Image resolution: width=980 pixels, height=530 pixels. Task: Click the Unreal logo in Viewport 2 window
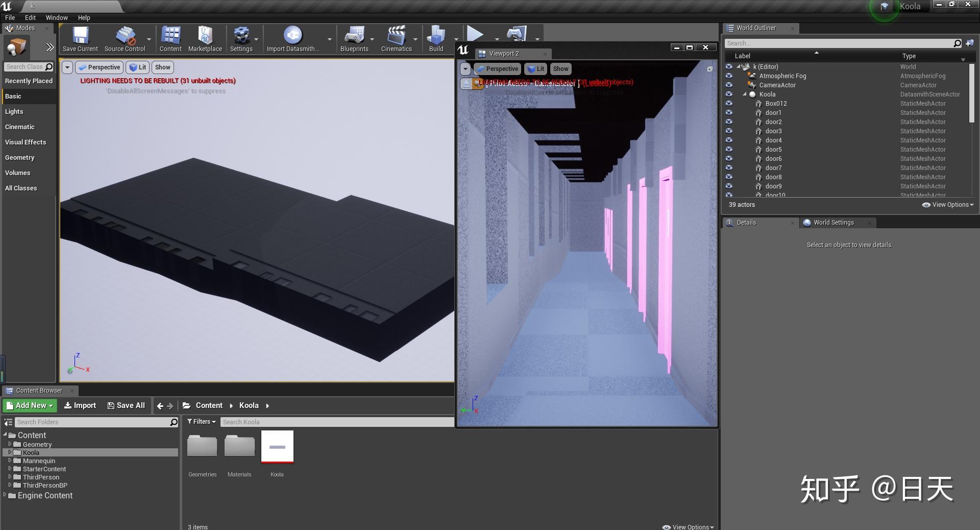[x=463, y=50]
